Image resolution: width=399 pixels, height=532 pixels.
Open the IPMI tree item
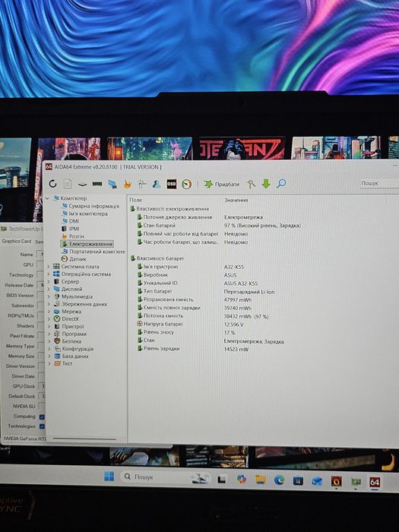(74, 229)
